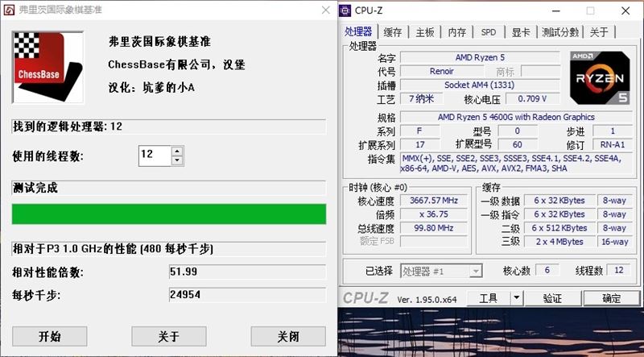Click the CPU-Z title bar icon
Viewport: 644px width, 357px height.
(x=345, y=10)
